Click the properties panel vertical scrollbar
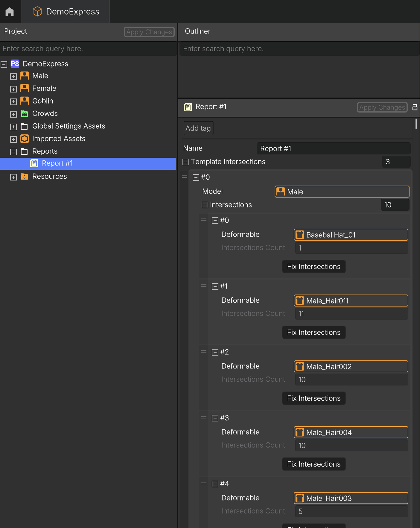 point(416,124)
